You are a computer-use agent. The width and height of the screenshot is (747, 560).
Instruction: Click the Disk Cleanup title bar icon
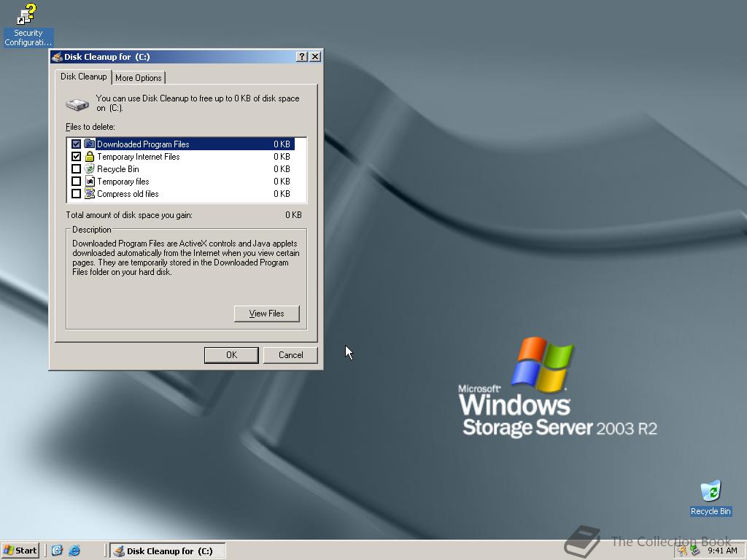tap(57, 57)
